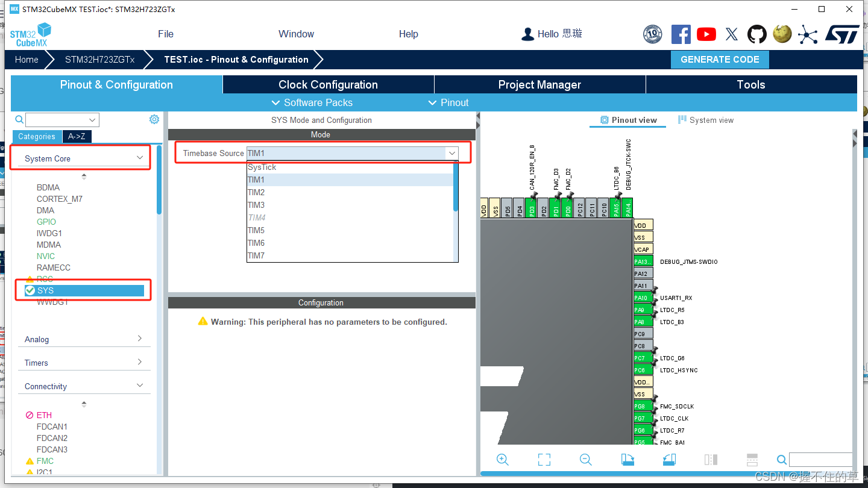
Task: Select IWDG1 peripheral item
Action: coord(49,233)
